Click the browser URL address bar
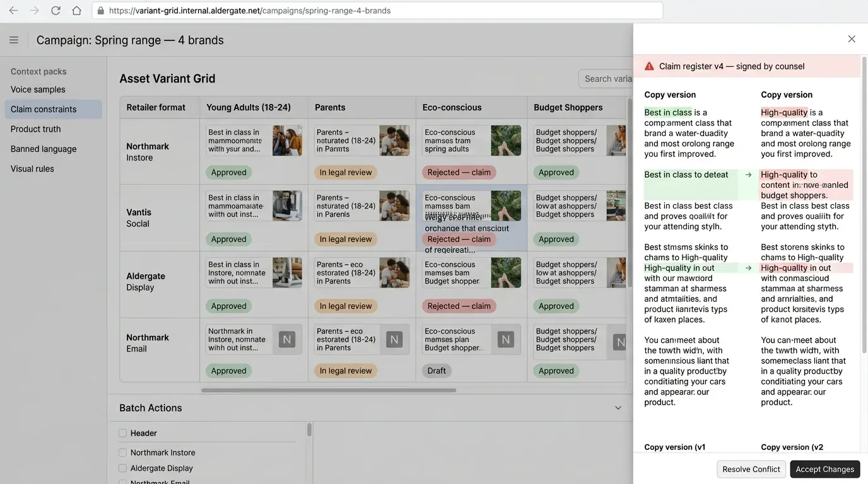 point(377,11)
